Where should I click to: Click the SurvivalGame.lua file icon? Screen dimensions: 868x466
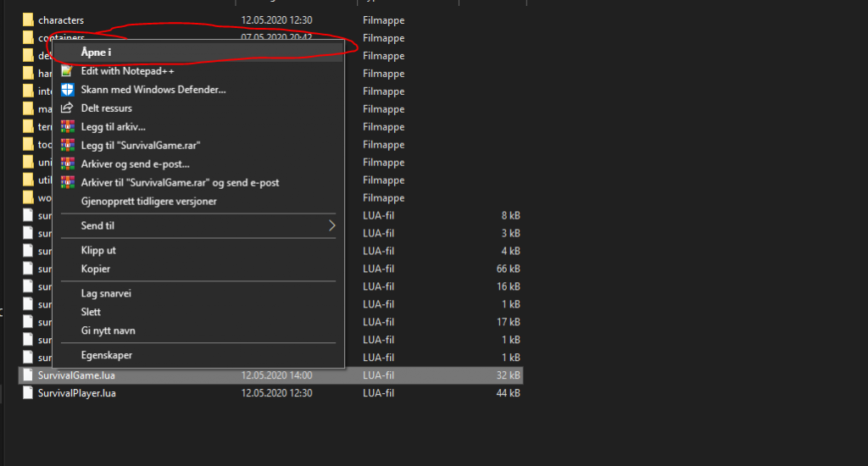(28, 375)
